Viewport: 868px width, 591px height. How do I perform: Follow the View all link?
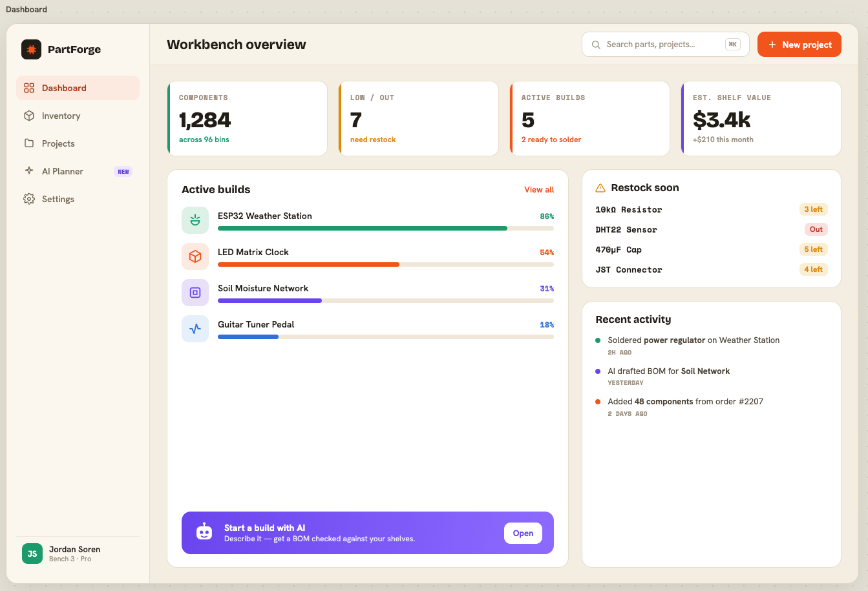(539, 190)
